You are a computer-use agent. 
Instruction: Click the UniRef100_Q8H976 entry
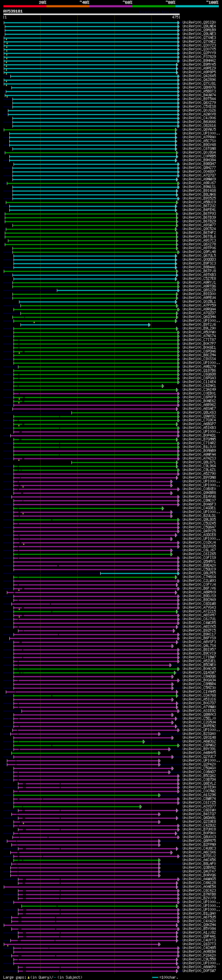pos(199,88)
